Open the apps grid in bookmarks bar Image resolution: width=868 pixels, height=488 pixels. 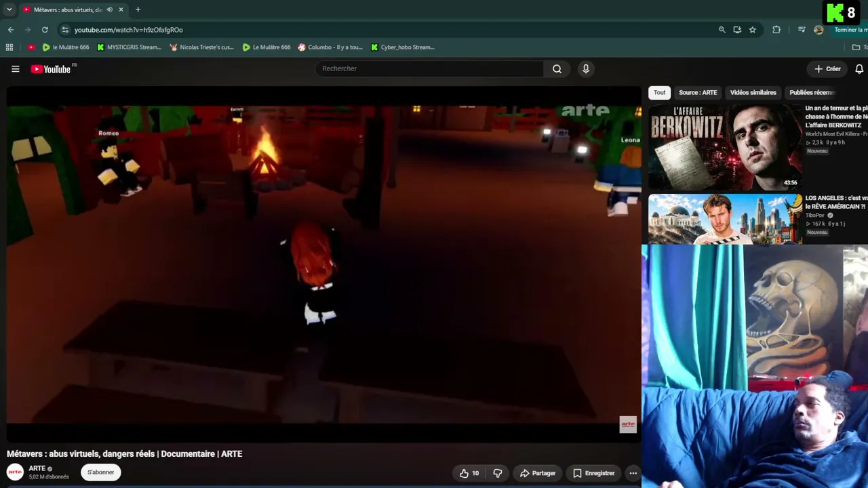click(x=9, y=47)
